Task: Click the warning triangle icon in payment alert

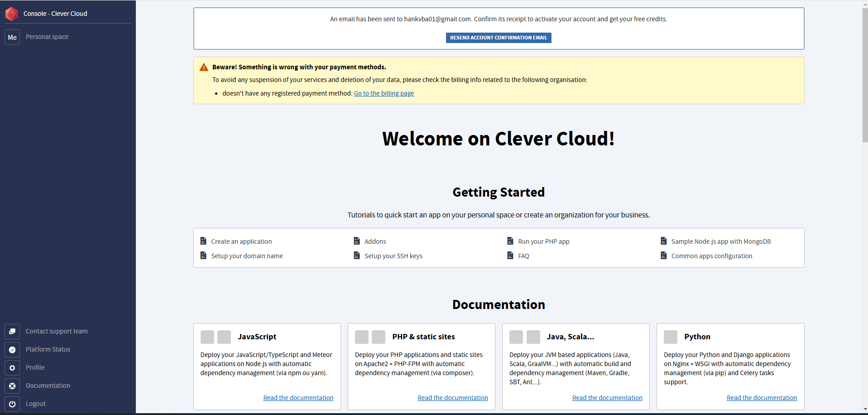Action: (x=204, y=67)
